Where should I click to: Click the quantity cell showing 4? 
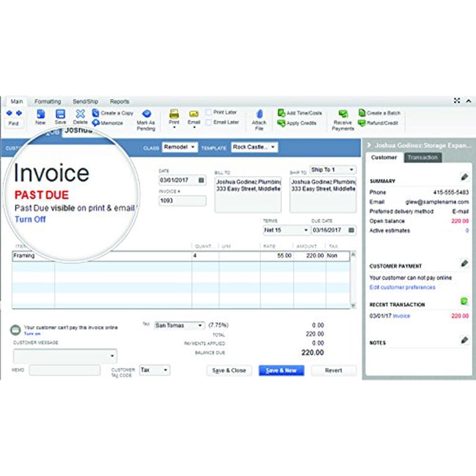pyautogui.click(x=205, y=256)
